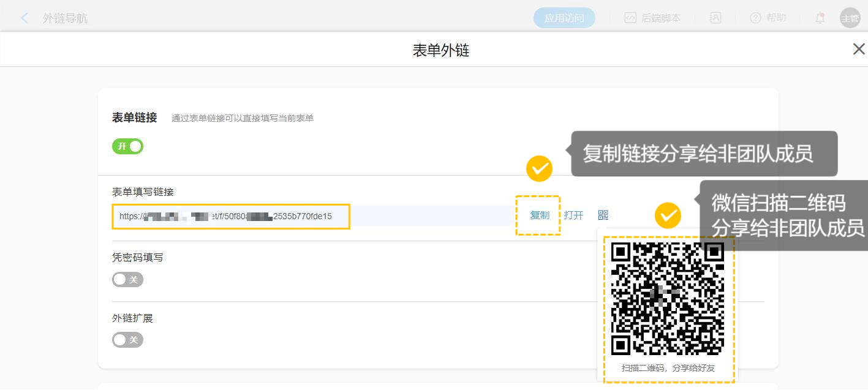Click the contacts icon in top bar

tap(715, 18)
